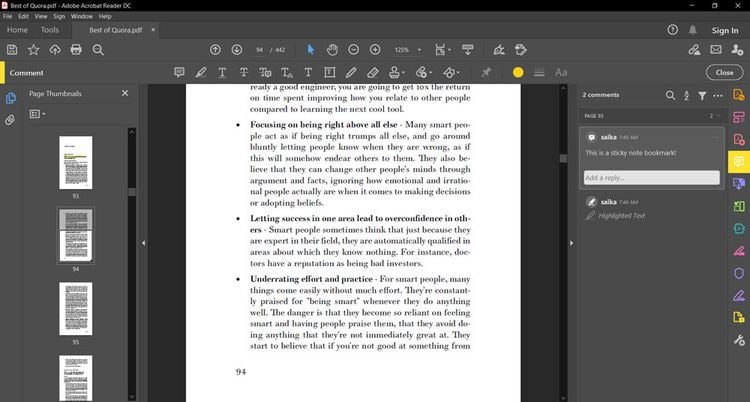Image resolution: width=750 pixels, height=402 pixels.
Task: Open the Attach file tool dropdown
Action: tap(424, 72)
